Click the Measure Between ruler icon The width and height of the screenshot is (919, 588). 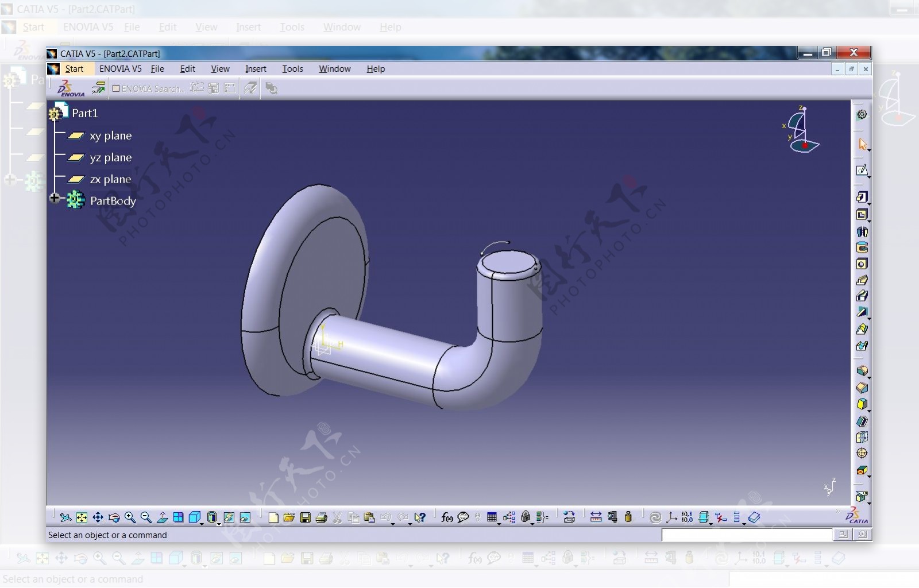pos(596,517)
